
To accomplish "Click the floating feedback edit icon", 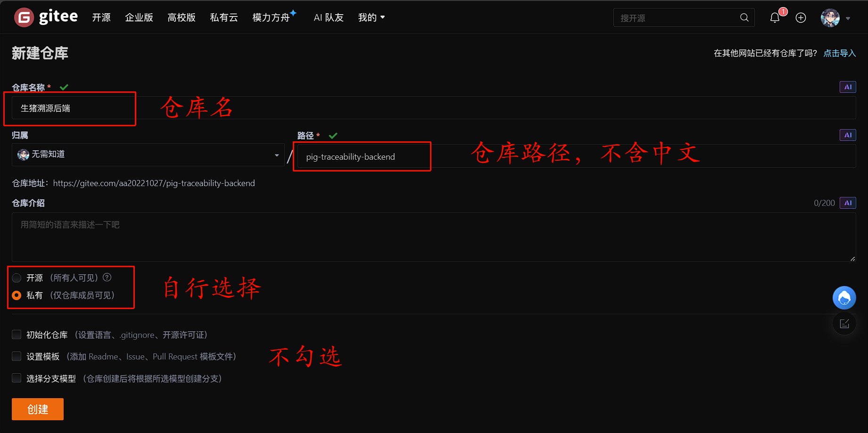I will pos(844,324).
